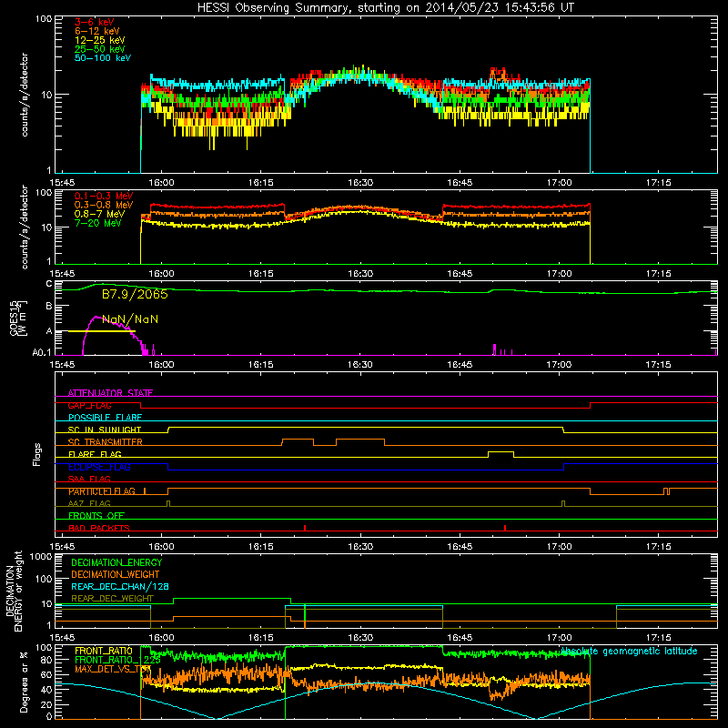Click the magenta GOES peak near 15:50
Viewport: 728px width, 728px height.
point(96,317)
